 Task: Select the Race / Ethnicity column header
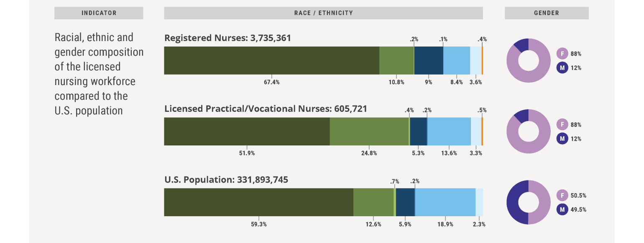click(x=323, y=13)
